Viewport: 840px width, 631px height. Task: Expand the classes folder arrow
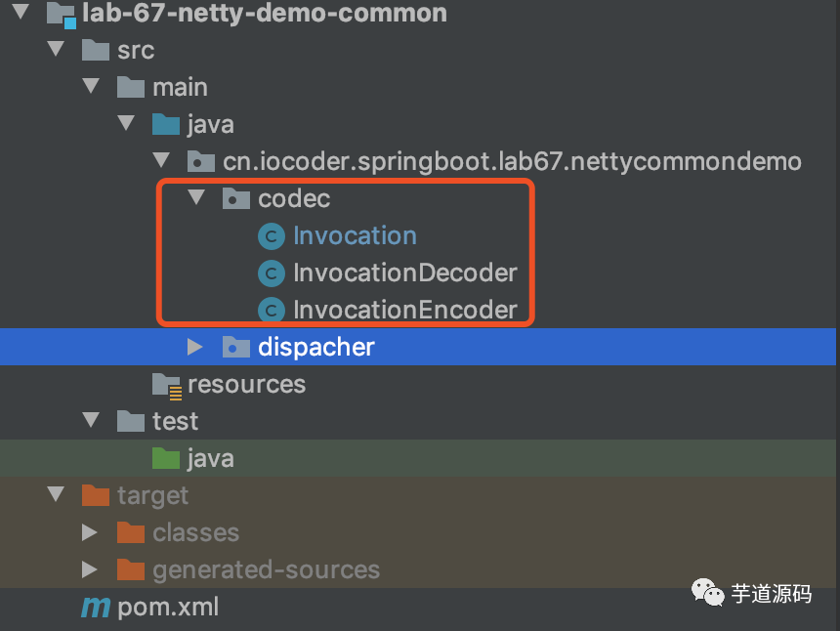click(90, 532)
